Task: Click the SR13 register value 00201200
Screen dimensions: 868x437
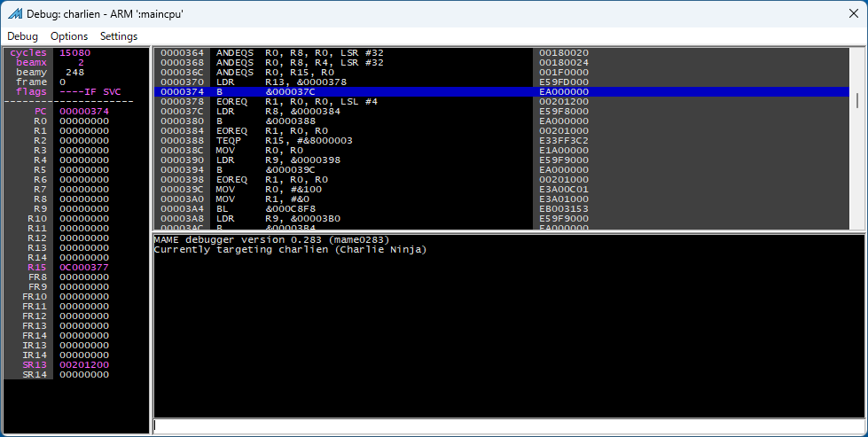Action: tap(84, 364)
